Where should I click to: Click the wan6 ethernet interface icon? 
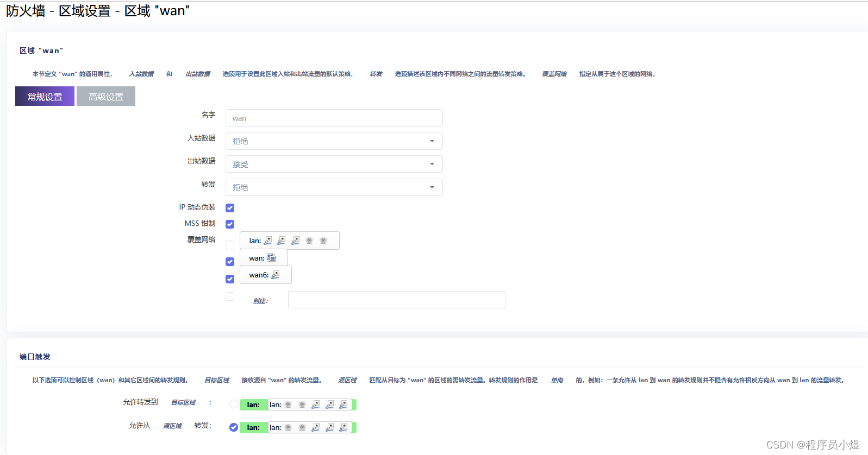coord(276,275)
